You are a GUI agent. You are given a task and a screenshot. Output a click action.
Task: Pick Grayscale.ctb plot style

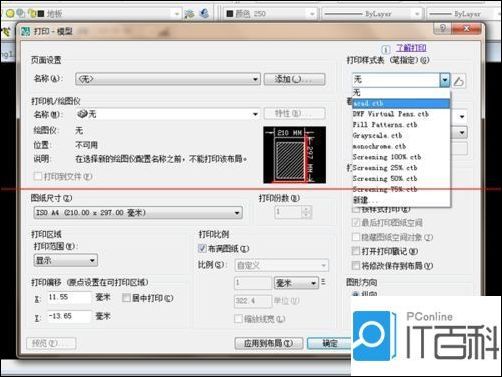click(x=401, y=135)
